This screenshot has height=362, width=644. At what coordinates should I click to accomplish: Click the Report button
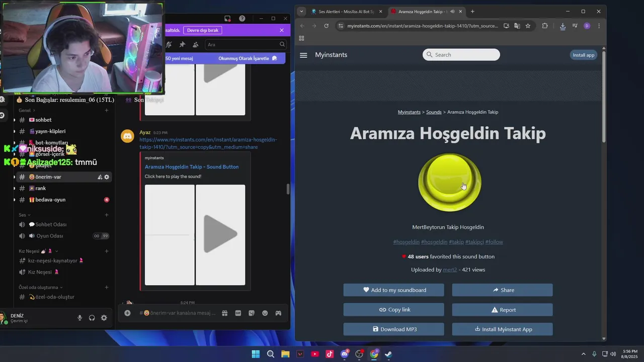coord(503,310)
